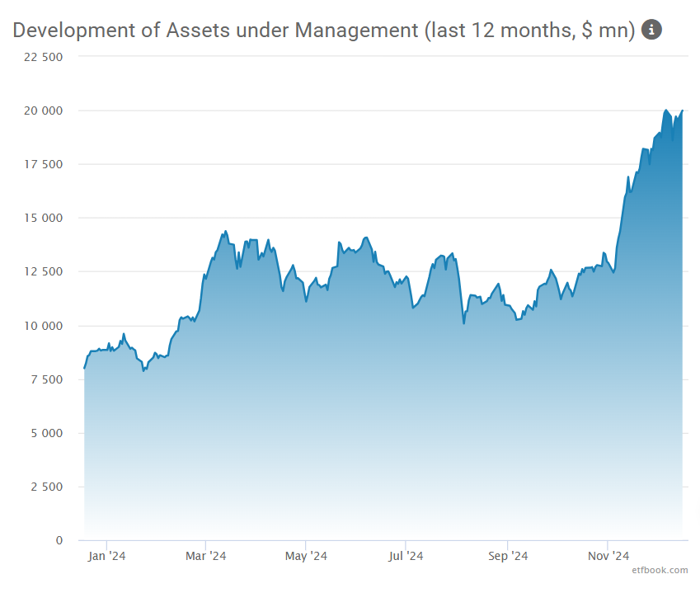Pick the Nov '24 axis label
The width and height of the screenshot is (700, 593).
click(x=607, y=557)
